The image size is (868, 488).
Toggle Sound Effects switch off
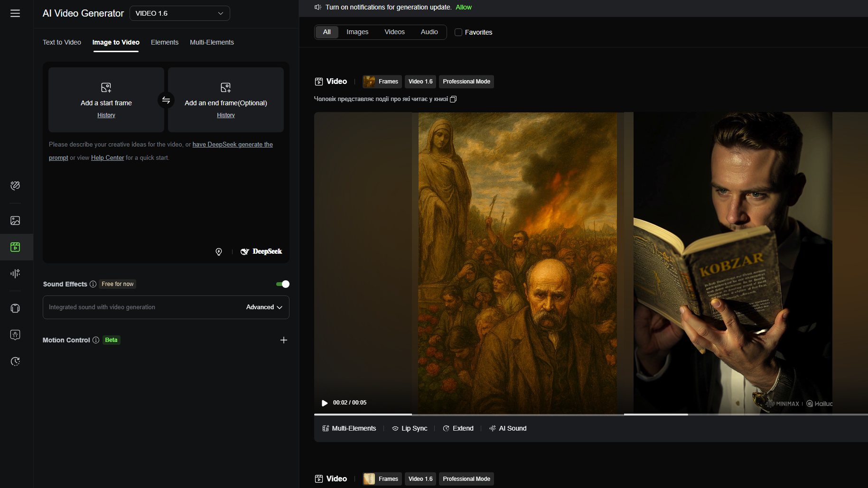283,284
